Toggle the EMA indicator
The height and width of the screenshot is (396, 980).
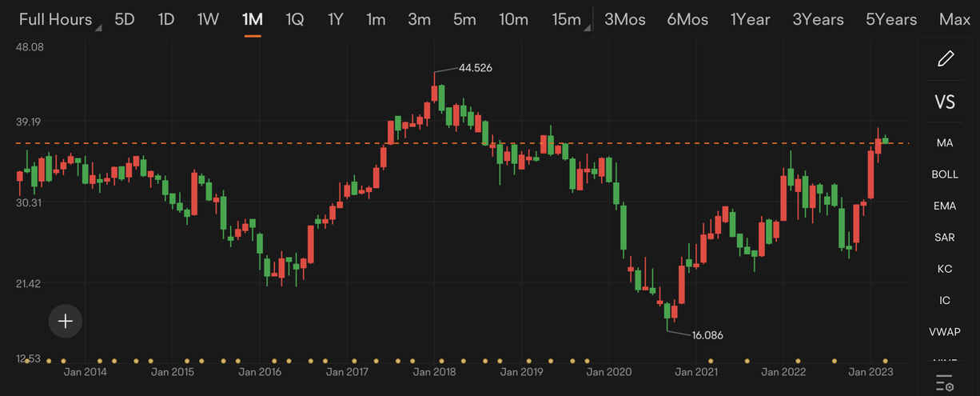click(945, 206)
